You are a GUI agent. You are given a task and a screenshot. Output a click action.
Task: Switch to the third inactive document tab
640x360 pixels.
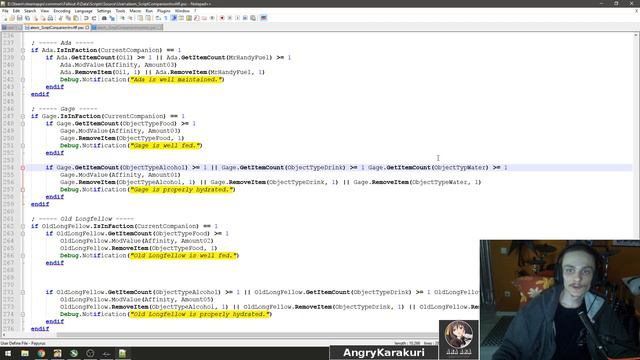tap(127, 27)
